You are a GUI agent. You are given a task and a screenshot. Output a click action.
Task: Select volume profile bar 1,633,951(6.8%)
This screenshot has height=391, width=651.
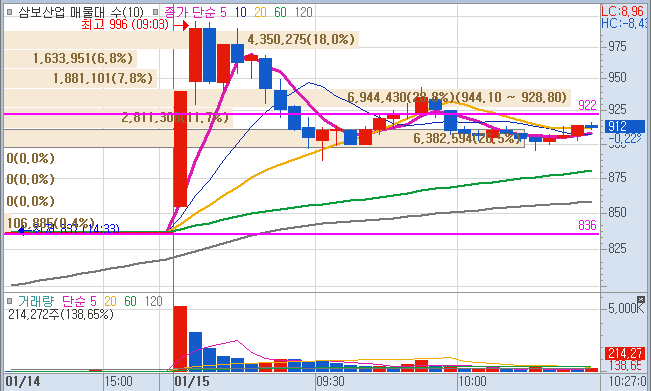coord(71,59)
